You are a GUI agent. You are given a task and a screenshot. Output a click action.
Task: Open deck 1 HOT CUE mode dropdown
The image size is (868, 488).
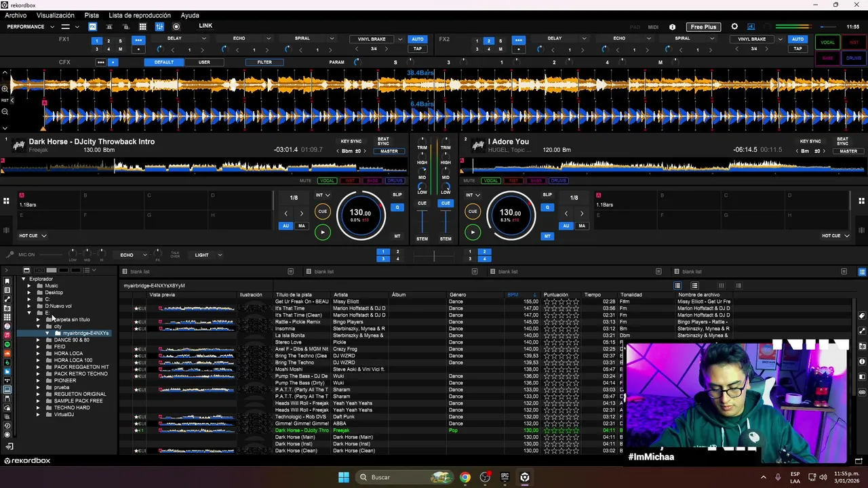(33, 236)
